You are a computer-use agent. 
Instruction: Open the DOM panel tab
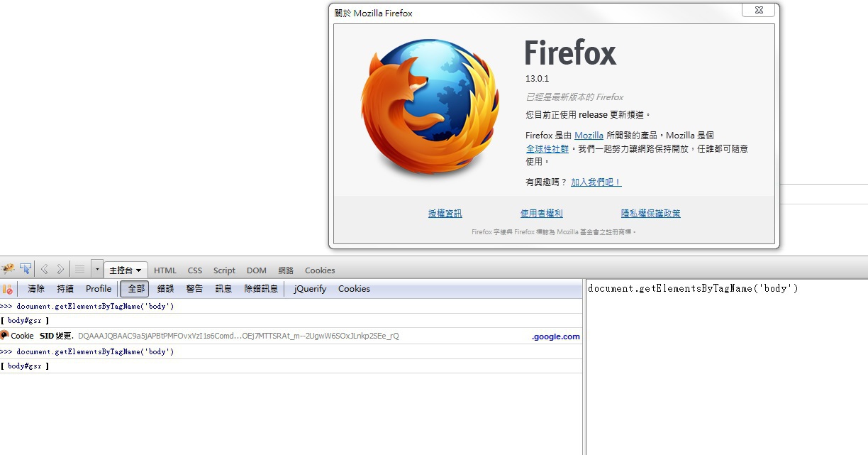point(257,270)
